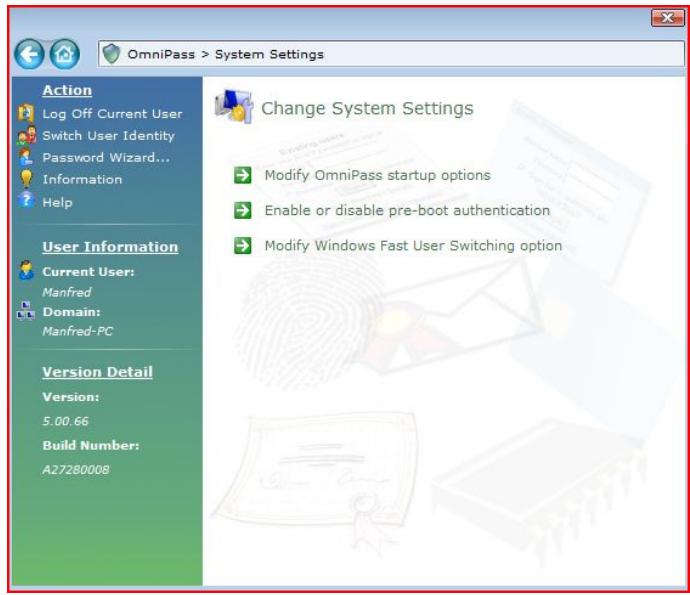
Task: Click green arrow beside pre-boot authentication
Action: (x=241, y=211)
